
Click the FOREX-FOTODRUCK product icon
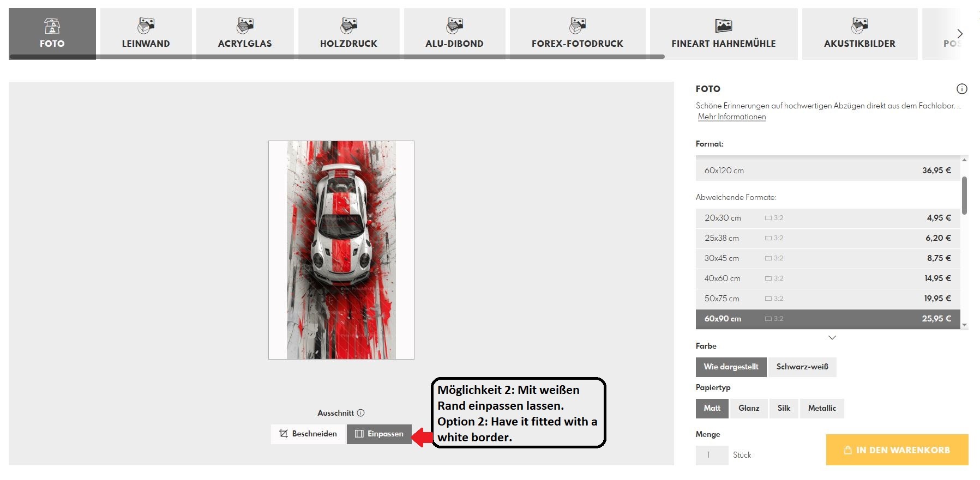(578, 25)
